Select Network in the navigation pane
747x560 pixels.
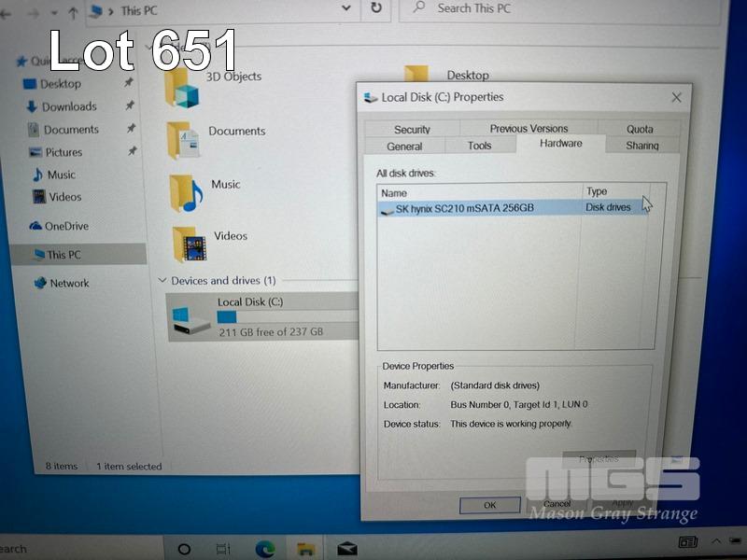[69, 283]
